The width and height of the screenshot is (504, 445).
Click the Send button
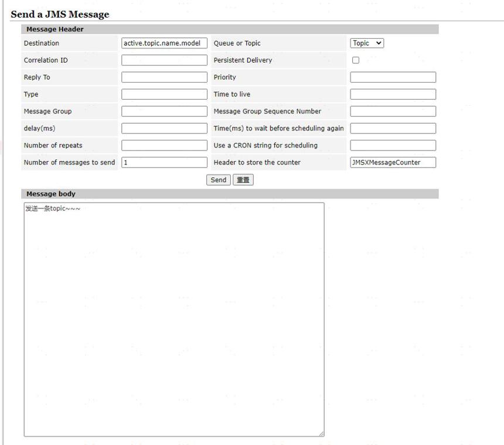point(218,180)
